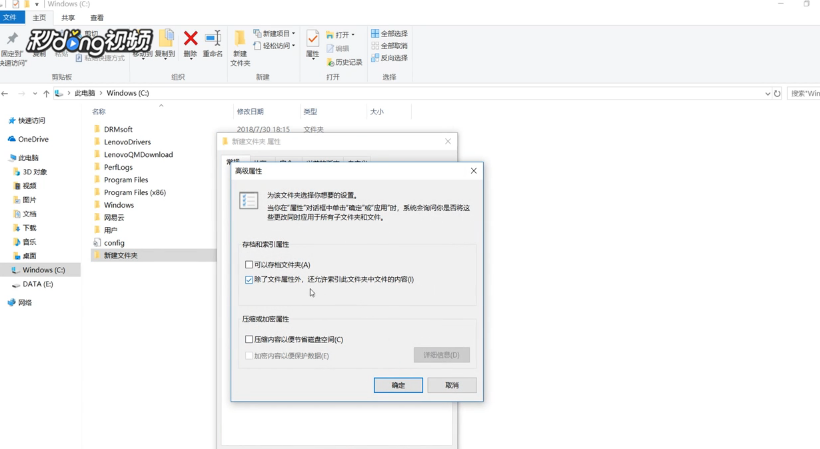Switch to the Share ribbon tab
820x449 pixels.
tap(68, 18)
